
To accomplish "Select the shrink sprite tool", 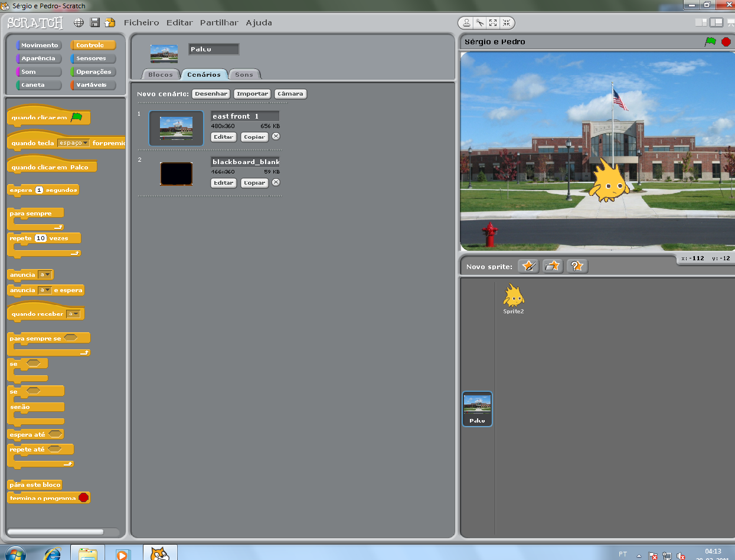I will point(507,23).
